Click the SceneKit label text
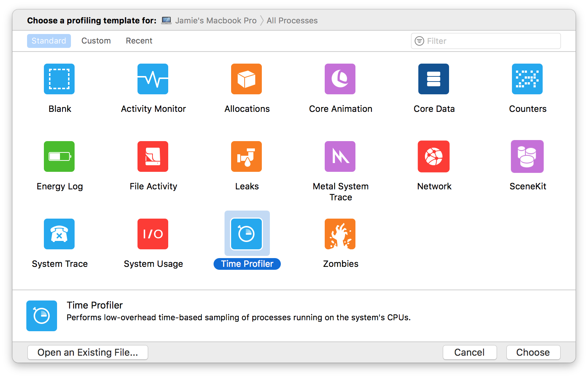 point(528,186)
